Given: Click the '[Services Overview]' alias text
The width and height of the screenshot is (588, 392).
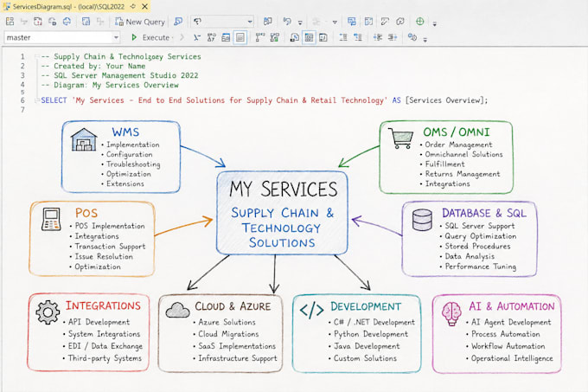Looking at the screenshot, I should tap(447, 100).
